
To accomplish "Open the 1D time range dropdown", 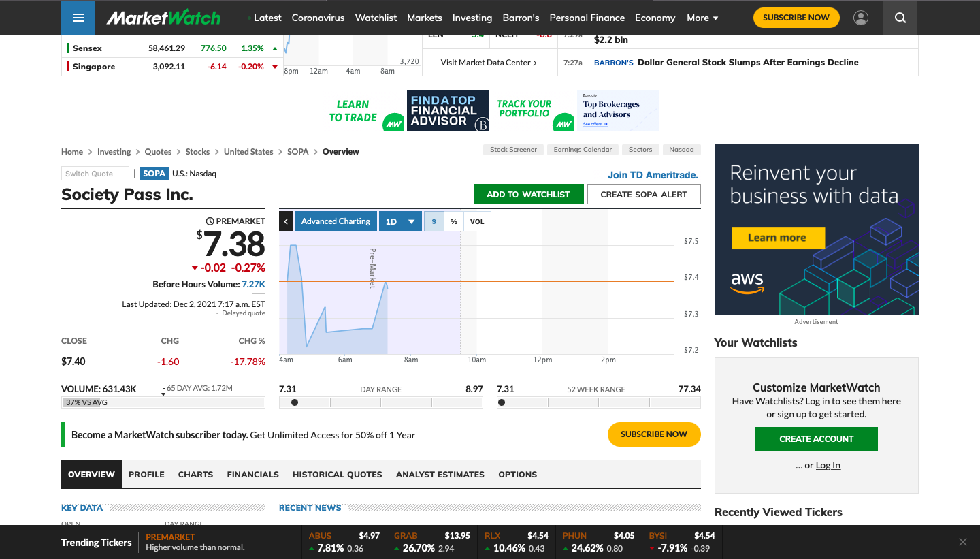I will (400, 221).
